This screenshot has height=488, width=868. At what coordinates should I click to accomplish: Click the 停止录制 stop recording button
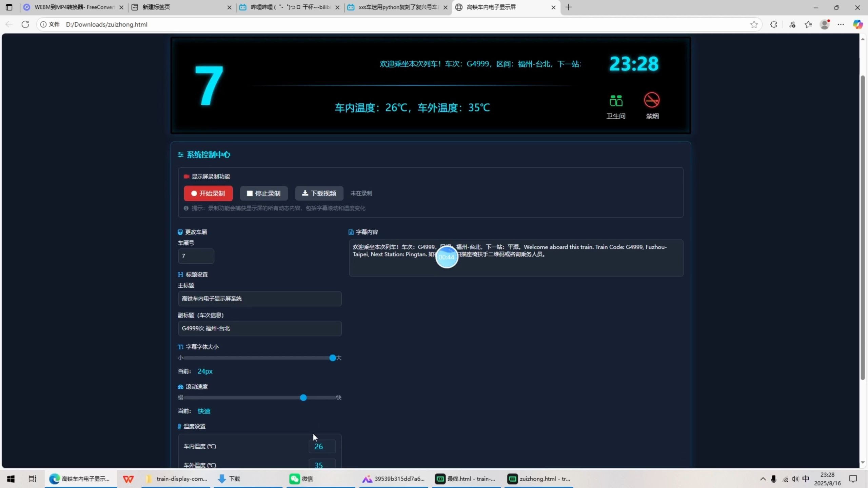(x=264, y=193)
